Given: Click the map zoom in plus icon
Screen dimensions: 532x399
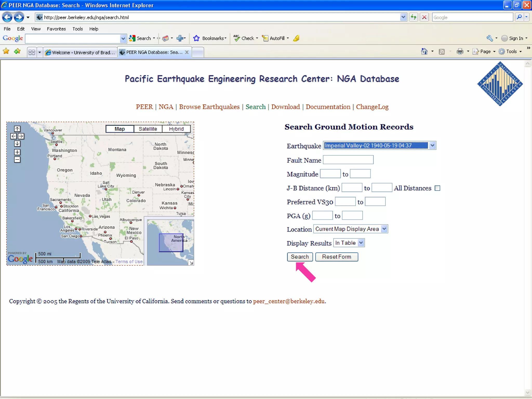Looking at the screenshot, I should [x=17, y=152].
